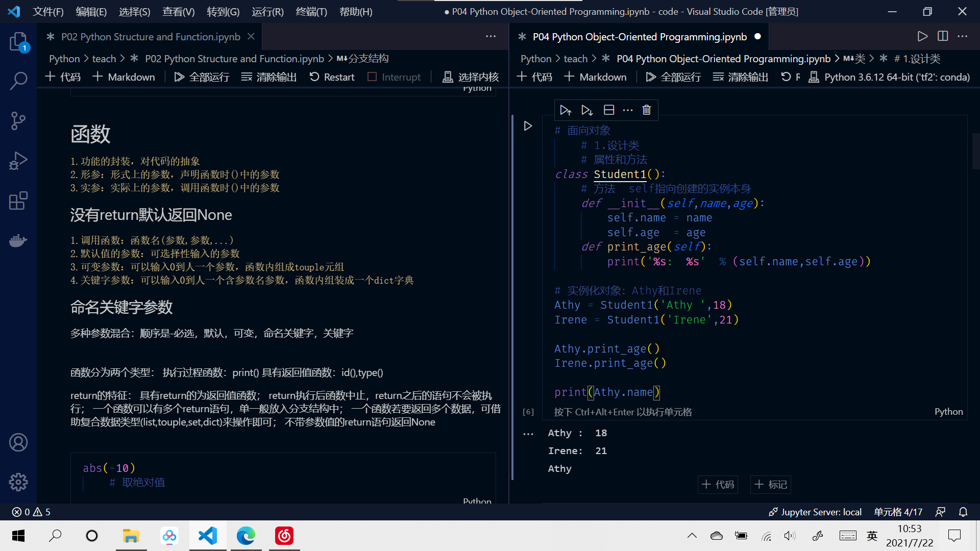This screenshot has width=980, height=551.
Task: Toggle notifications bell in status bar
Action: [x=963, y=512]
